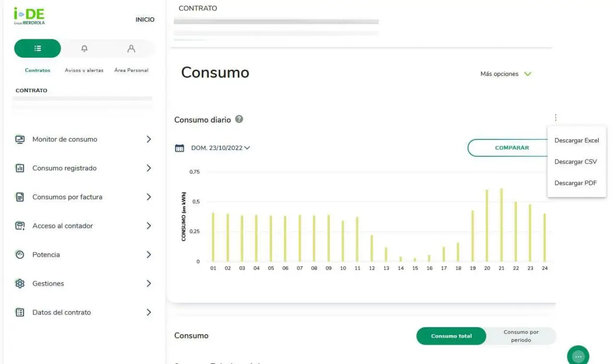Expand Monitor de consumo section
This screenshot has height=364, width=616.
[x=84, y=139]
